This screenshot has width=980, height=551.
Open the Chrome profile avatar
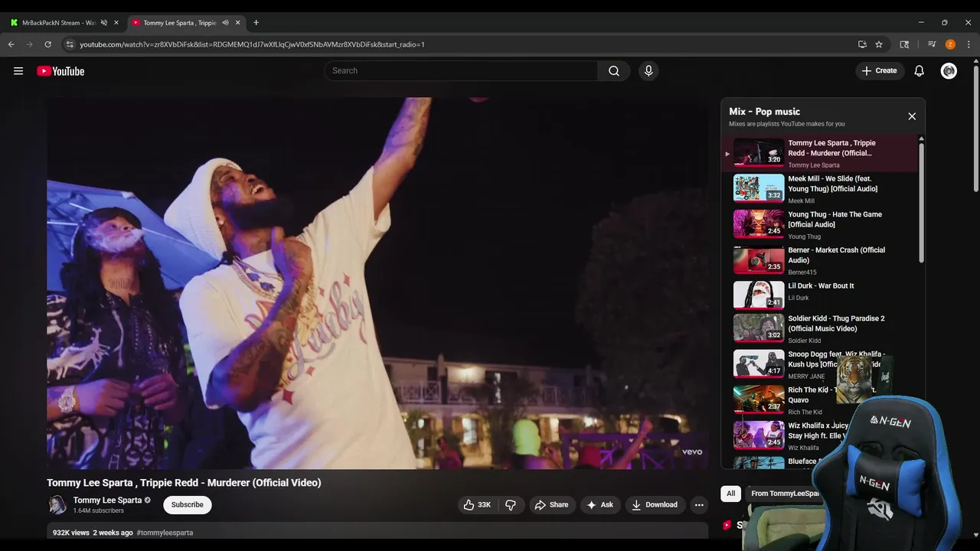point(950,44)
